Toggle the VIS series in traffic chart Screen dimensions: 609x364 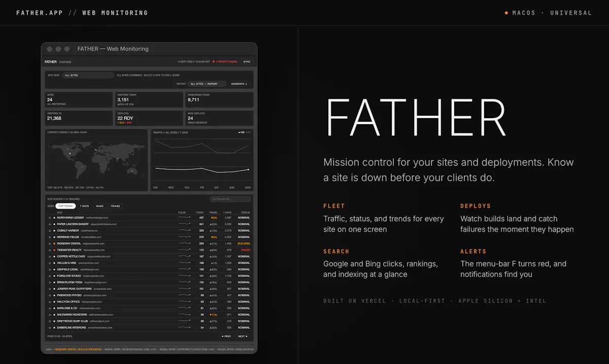coord(242,132)
